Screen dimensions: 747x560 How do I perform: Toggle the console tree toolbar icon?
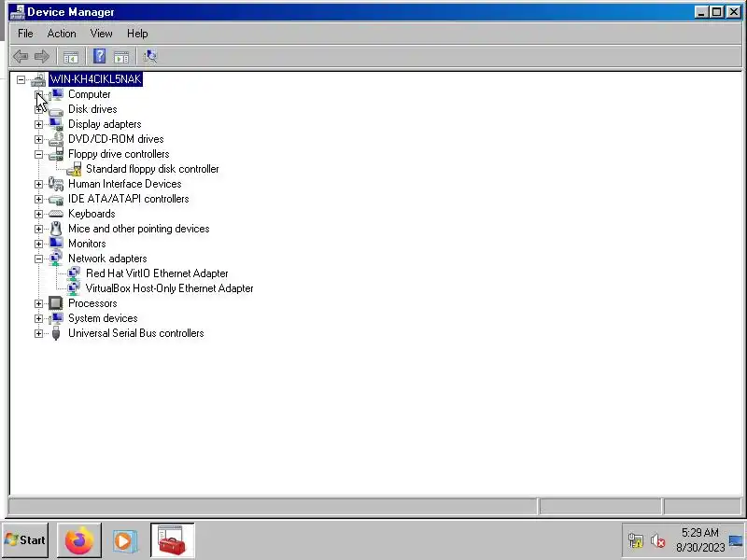(x=71, y=57)
